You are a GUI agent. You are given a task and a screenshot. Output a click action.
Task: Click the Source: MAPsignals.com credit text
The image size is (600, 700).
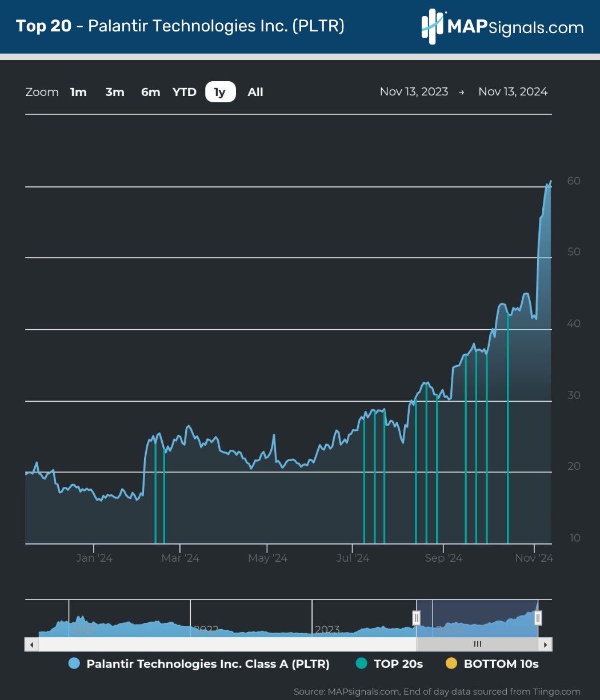pos(437,692)
